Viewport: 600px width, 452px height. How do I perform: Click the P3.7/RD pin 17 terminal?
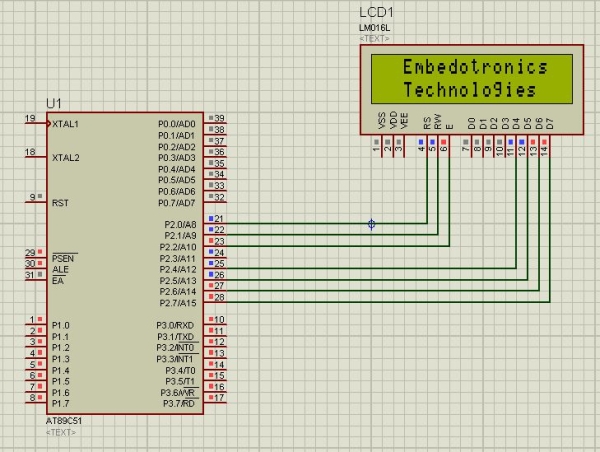tap(215, 401)
